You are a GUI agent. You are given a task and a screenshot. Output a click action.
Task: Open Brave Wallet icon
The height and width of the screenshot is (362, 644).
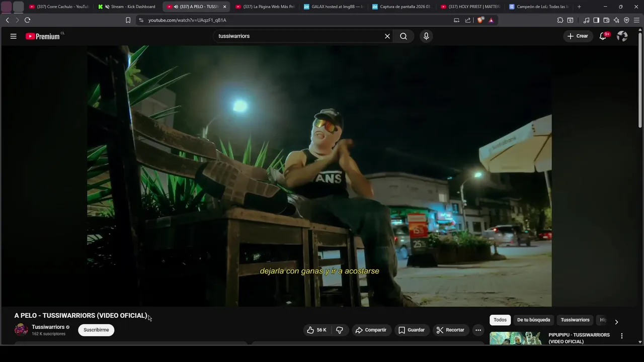(606, 20)
